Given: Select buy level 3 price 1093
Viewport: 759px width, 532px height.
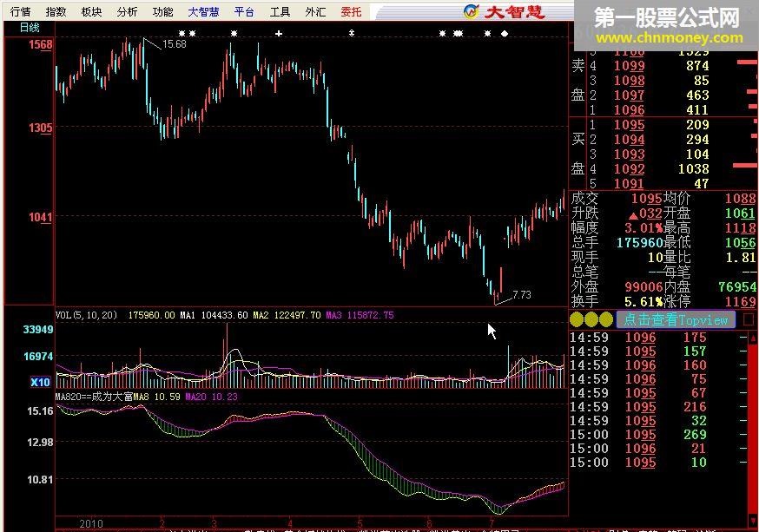Looking at the screenshot, I should 630,154.
